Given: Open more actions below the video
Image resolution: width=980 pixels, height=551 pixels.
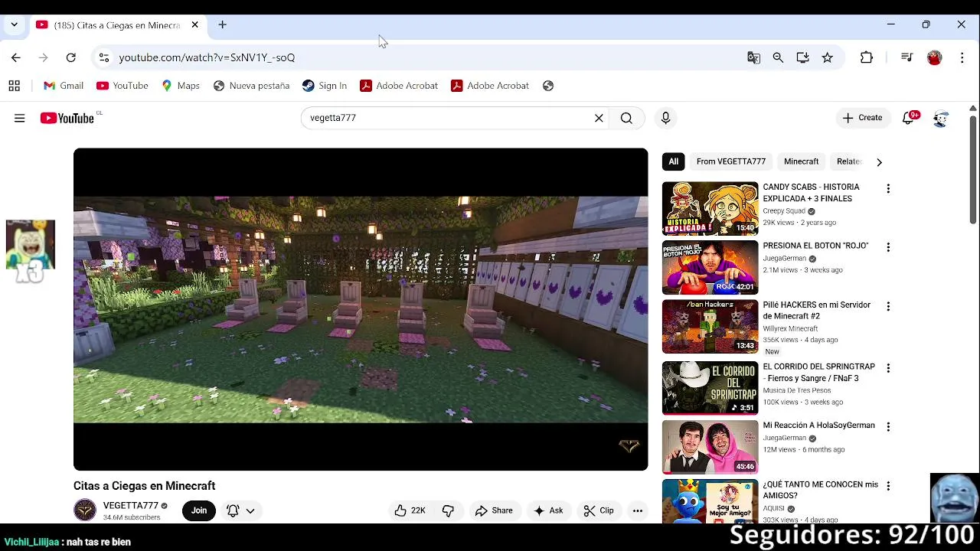Looking at the screenshot, I should point(638,510).
